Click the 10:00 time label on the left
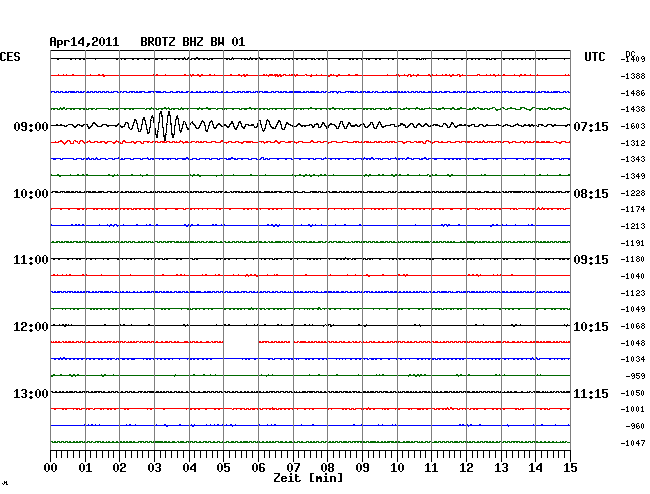 tap(31, 193)
